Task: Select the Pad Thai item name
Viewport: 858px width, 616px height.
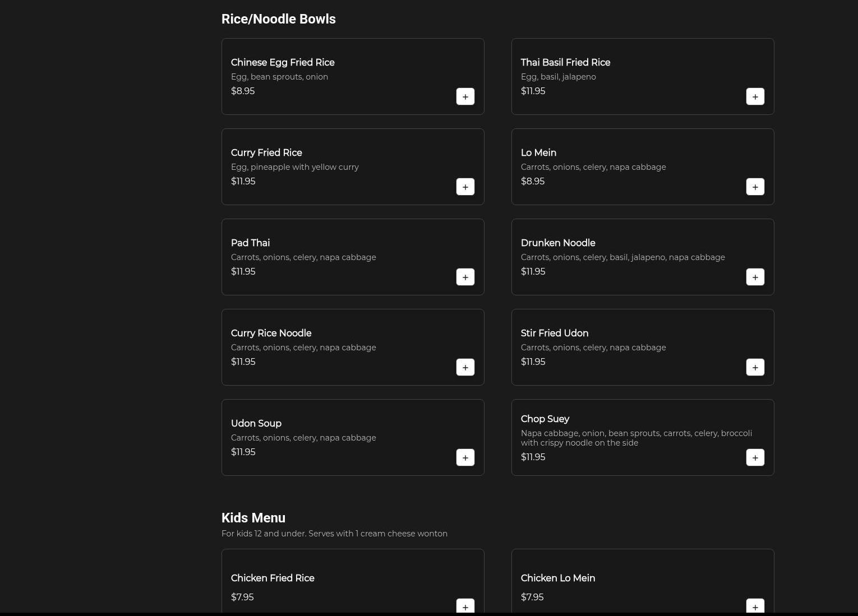Action: pyautogui.click(x=250, y=243)
